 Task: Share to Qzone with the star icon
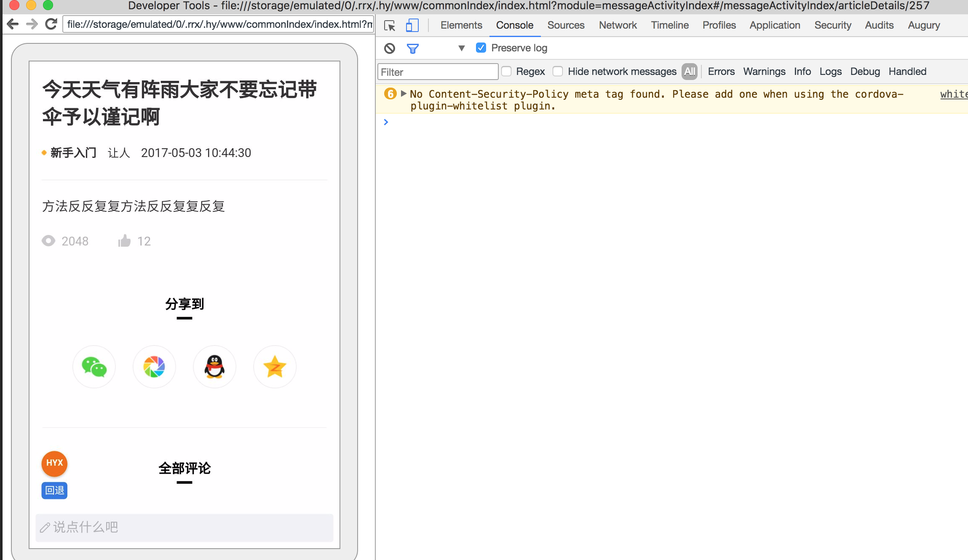point(275,367)
